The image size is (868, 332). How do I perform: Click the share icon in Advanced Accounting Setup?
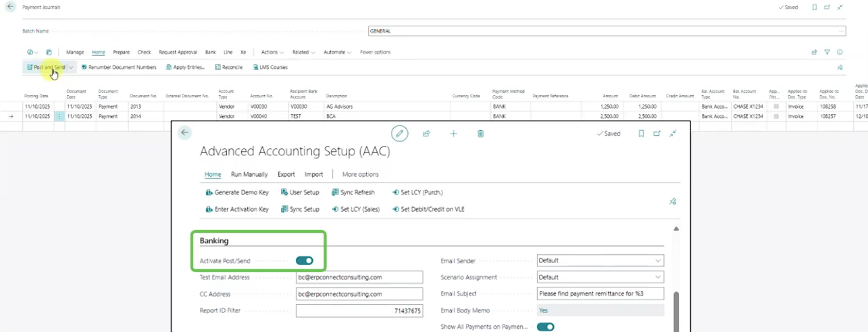coord(426,134)
